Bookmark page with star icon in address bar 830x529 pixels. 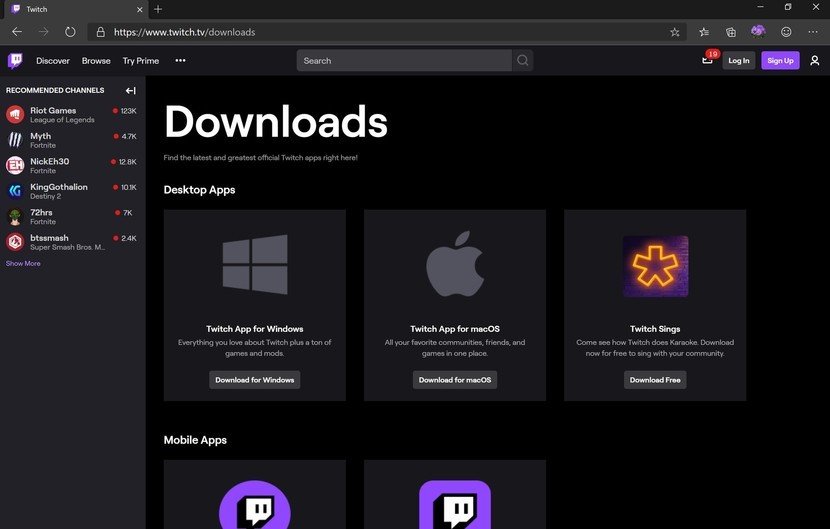674,32
